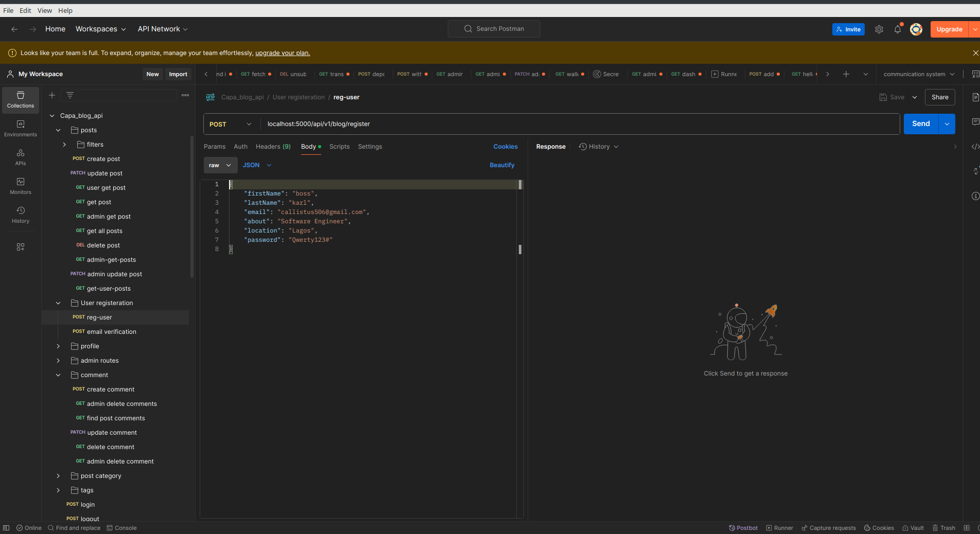Click the Import button
Screen dimensions: 980x534
pos(178,74)
